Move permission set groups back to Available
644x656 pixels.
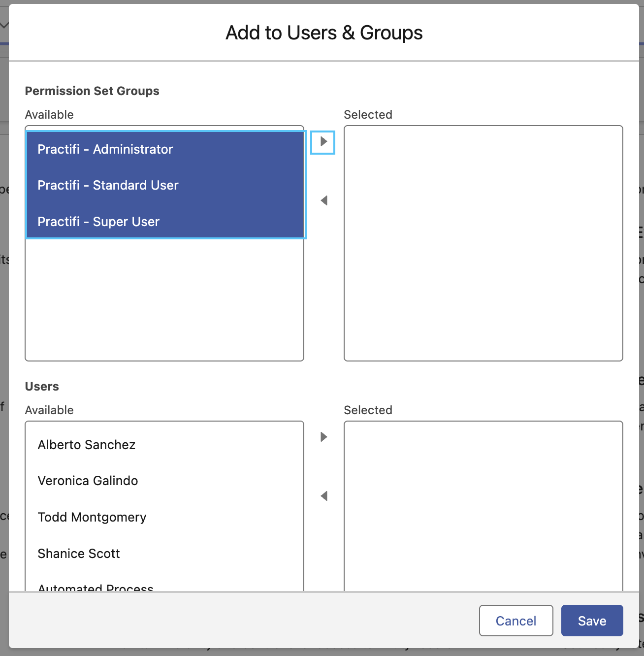[x=323, y=200]
